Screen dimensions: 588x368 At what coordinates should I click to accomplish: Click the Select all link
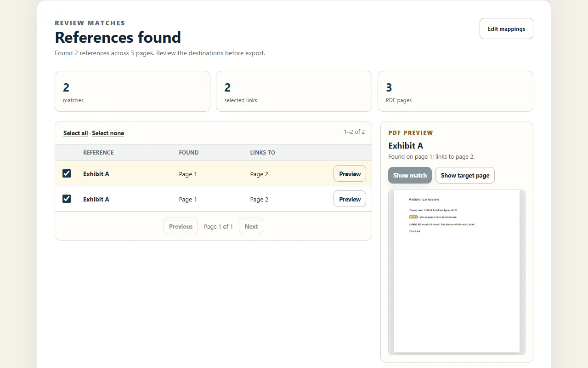(75, 133)
